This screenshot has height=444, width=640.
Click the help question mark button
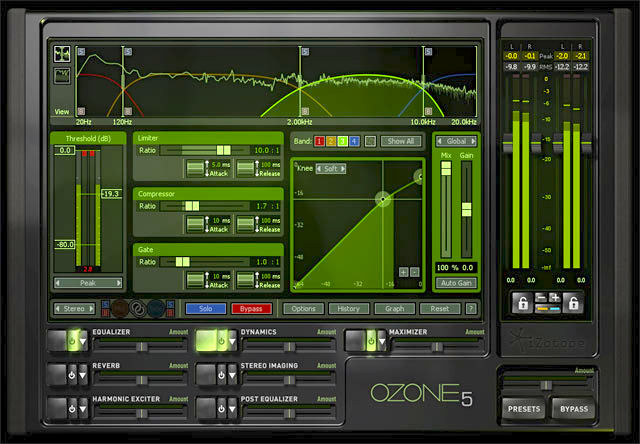coord(471,309)
